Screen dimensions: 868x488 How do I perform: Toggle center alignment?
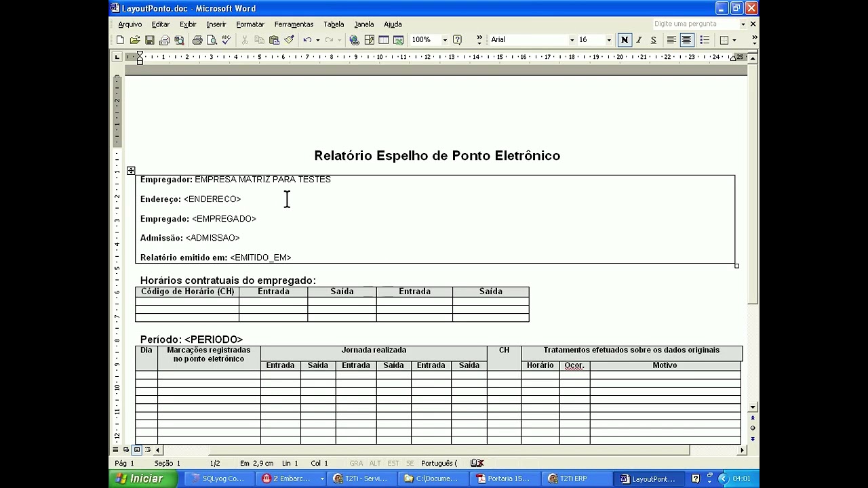pos(686,40)
